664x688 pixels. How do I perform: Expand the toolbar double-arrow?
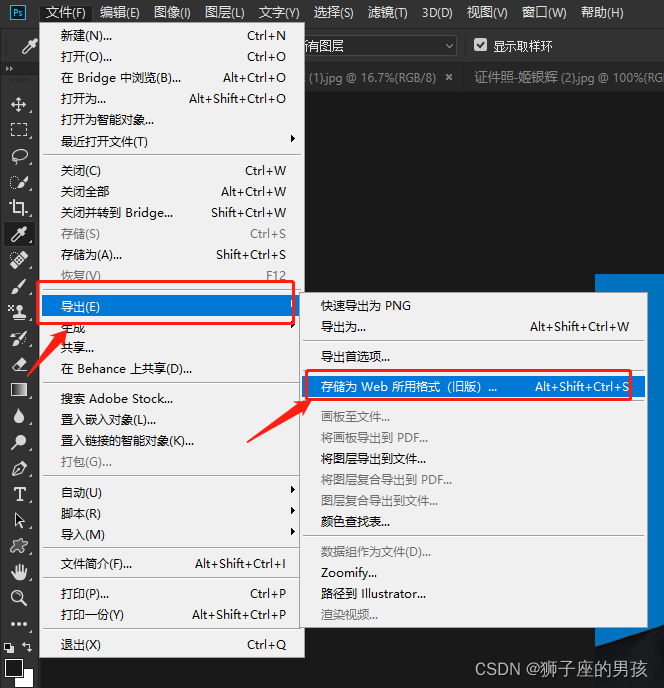9,69
